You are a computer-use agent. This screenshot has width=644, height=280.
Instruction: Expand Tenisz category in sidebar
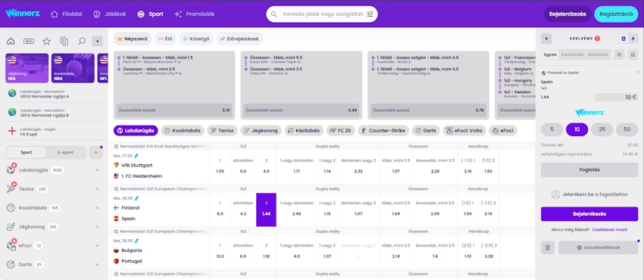coord(55,189)
